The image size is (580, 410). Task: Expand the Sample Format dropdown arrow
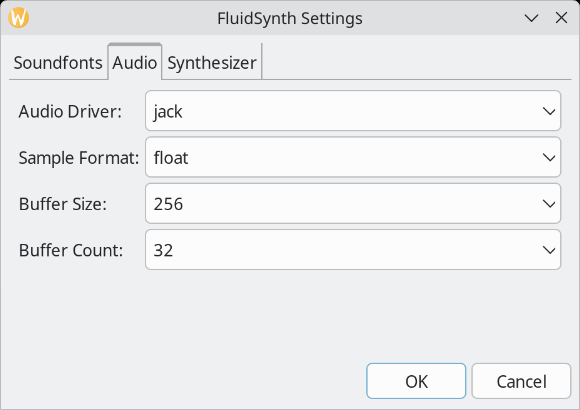(549, 158)
